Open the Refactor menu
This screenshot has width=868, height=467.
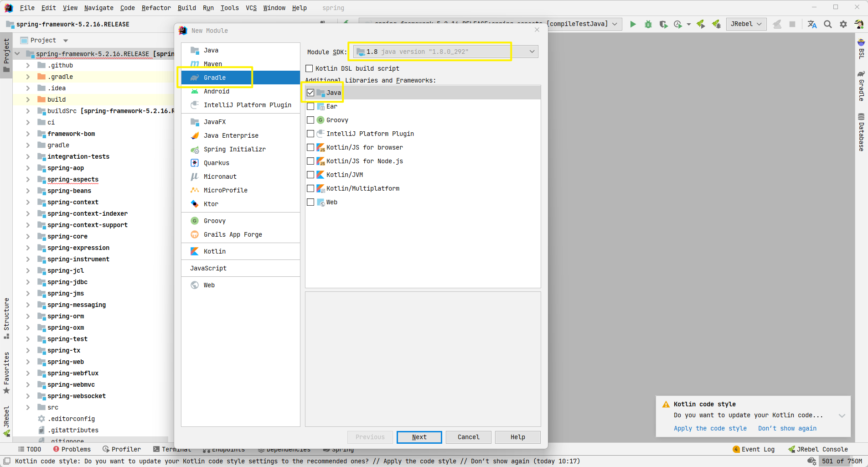[x=156, y=8]
